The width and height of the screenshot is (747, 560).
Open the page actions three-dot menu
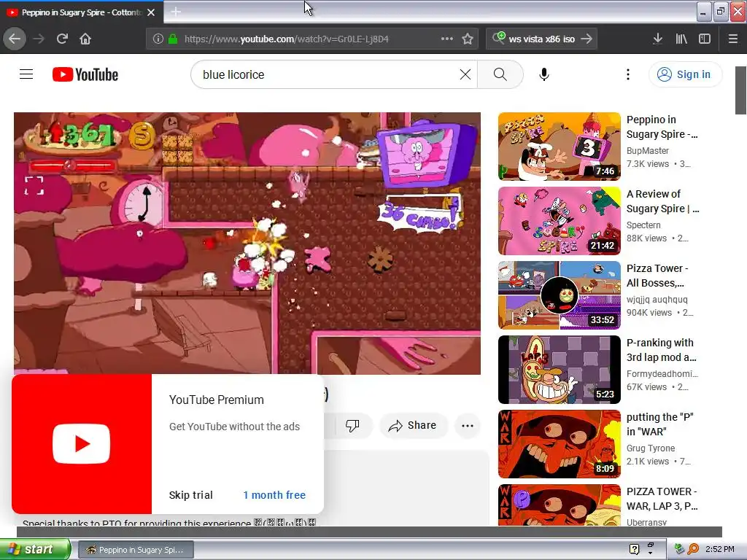(447, 39)
